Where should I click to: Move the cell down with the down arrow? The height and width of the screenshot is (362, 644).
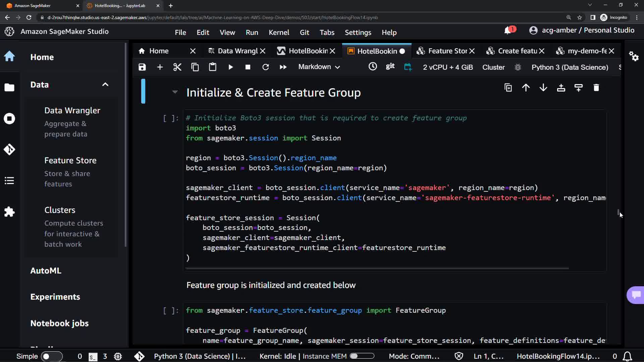[543, 88]
